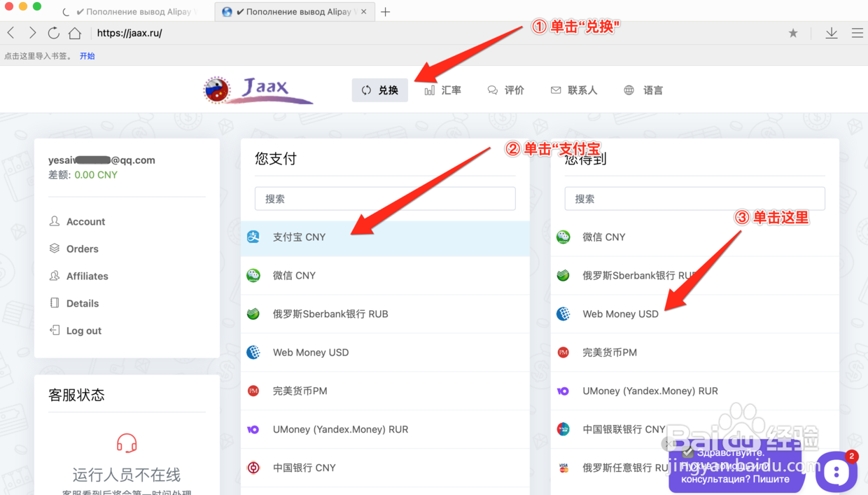Click the search field under 您支付
This screenshot has height=495, width=868.
click(385, 199)
